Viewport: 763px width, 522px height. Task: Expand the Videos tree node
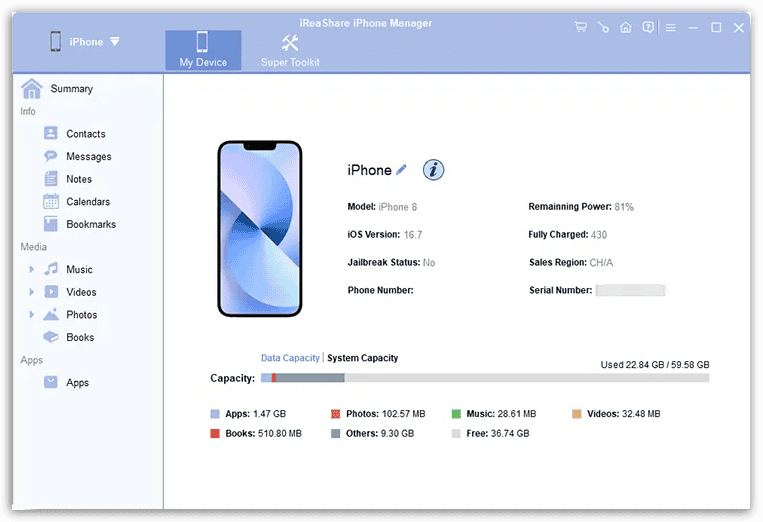[32, 292]
